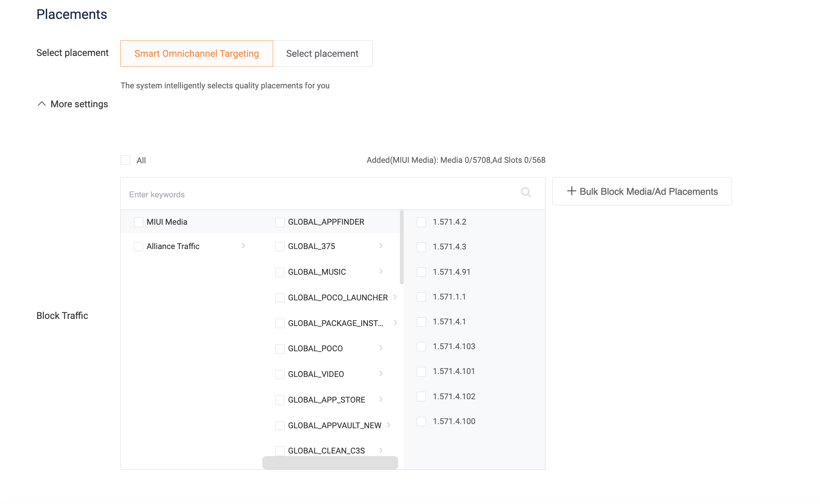Expand GLOBAL_MUSIC chevron
Image resolution: width=820 pixels, height=504 pixels.
(381, 271)
